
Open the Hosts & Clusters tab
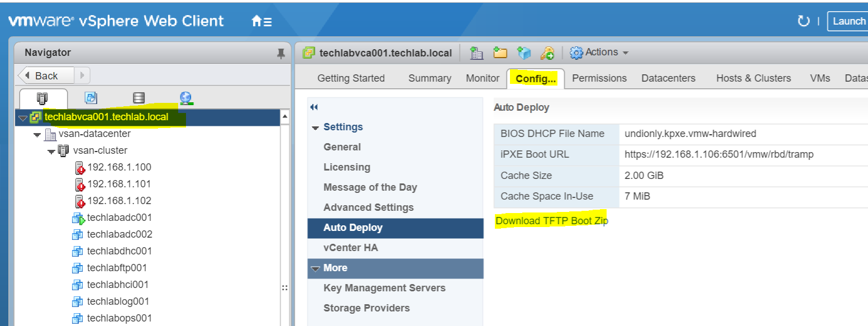point(753,78)
